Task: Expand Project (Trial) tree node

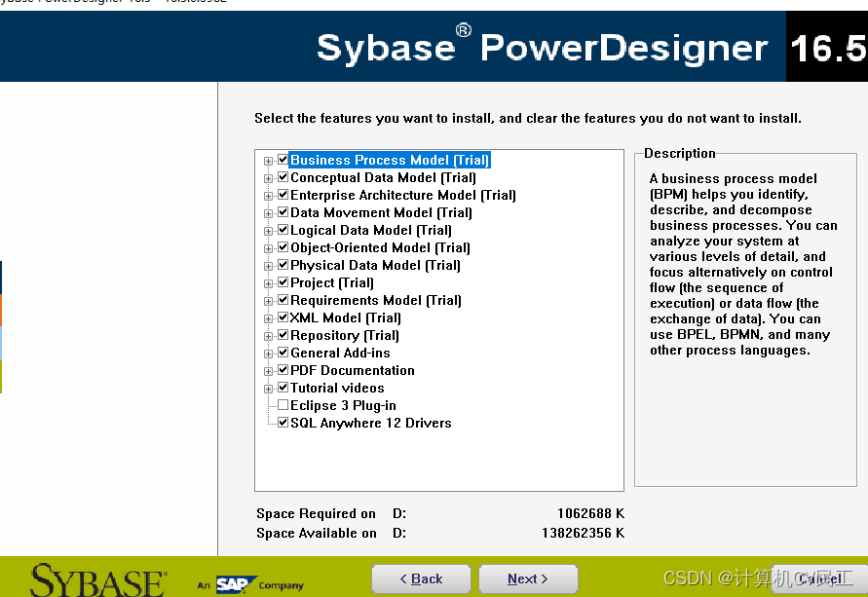Action: pyautogui.click(x=269, y=283)
